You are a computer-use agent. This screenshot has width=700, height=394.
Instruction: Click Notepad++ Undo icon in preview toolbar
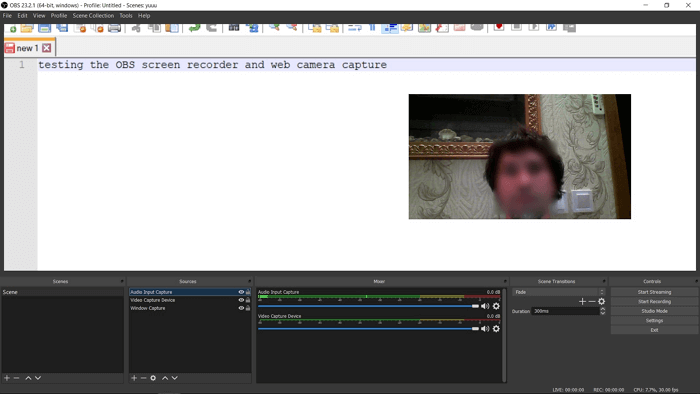(x=194, y=28)
